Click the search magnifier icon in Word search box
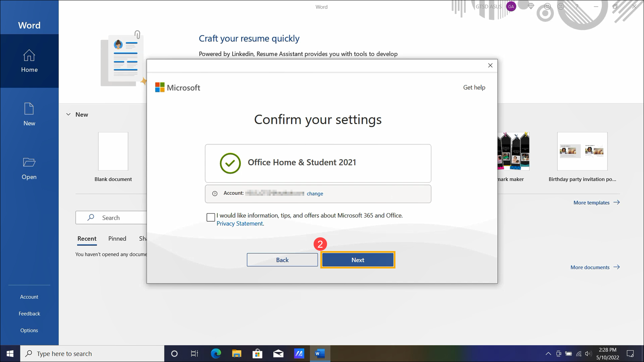Viewport: 644px width, 362px height. coord(91,218)
